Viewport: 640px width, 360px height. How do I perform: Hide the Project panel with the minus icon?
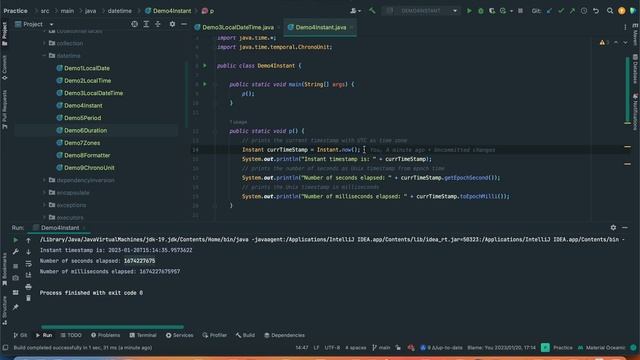tap(184, 24)
